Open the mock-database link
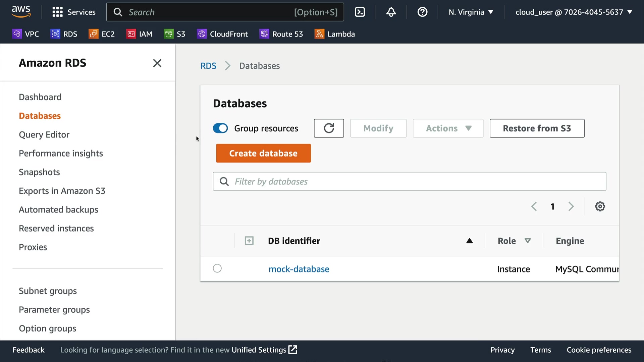Image resolution: width=644 pixels, height=362 pixels. coord(299,269)
